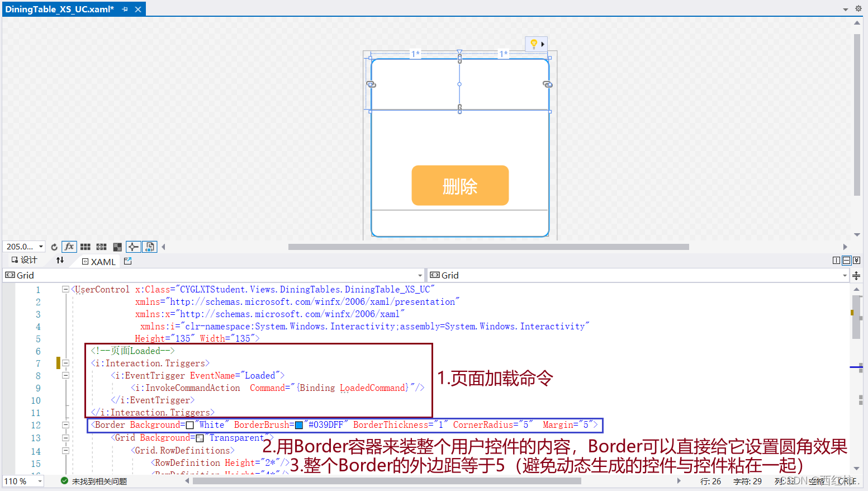Collapse the Grid.RowDefinitions block
Viewport: 868px width, 491px height.
[65, 450]
